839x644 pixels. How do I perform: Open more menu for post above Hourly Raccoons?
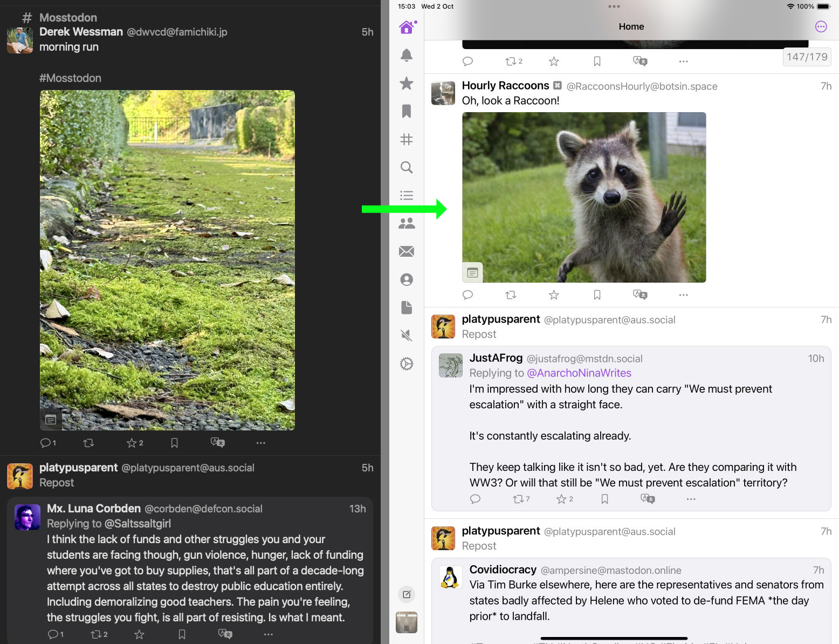click(683, 61)
